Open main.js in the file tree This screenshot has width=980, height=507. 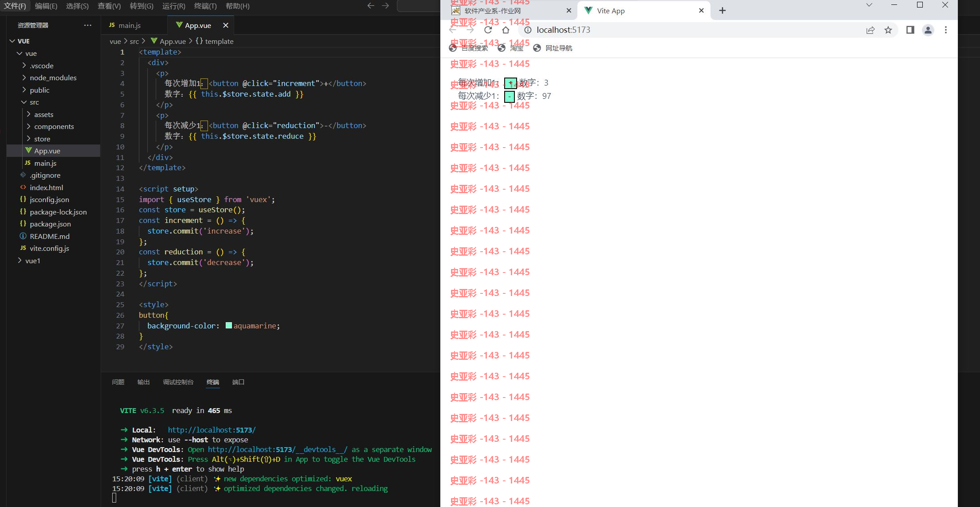pos(53,163)
